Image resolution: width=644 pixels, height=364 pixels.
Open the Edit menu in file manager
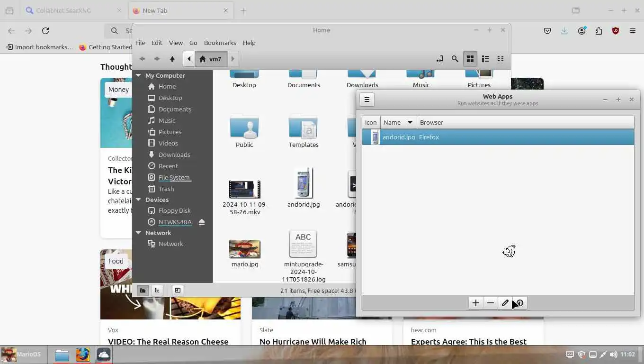click(157, 43)
